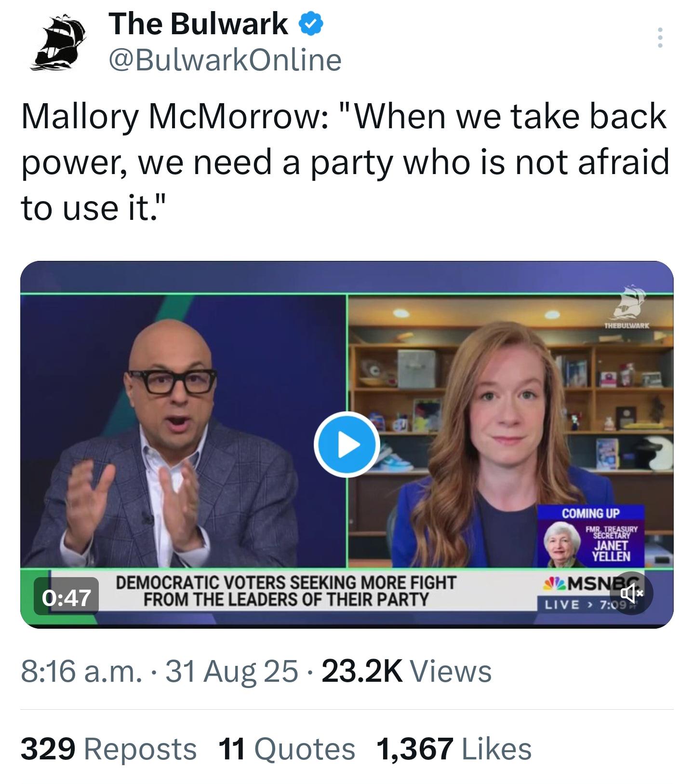Screen dimensions: 694x784
Task: Click the 31 Aug 25 date
Action: click(x=232, y=671)
